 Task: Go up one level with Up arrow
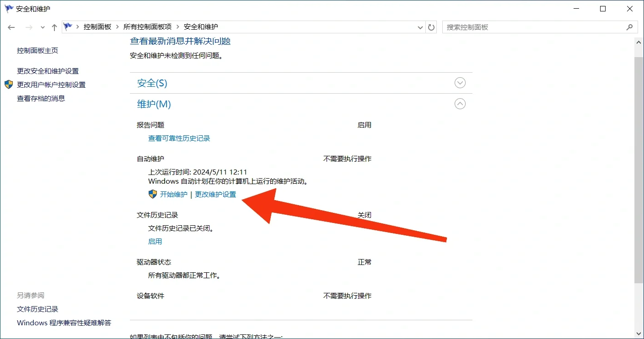[54, 27]
